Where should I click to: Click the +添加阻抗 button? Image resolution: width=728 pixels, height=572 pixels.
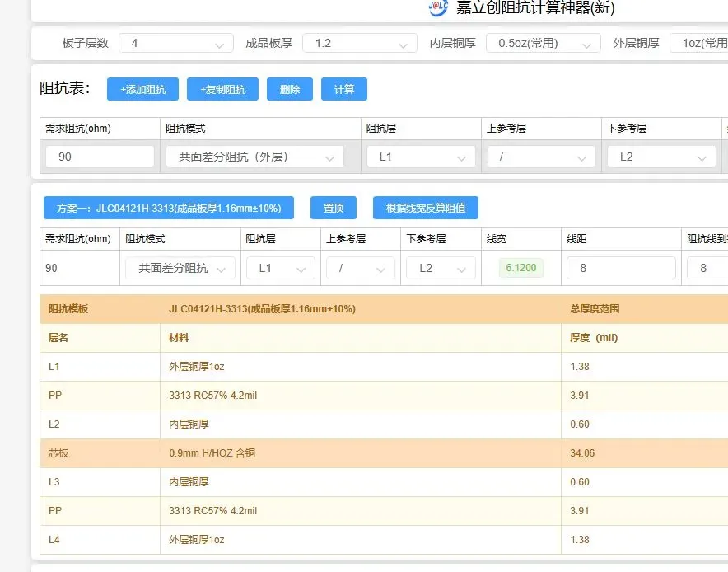point(142,89)
